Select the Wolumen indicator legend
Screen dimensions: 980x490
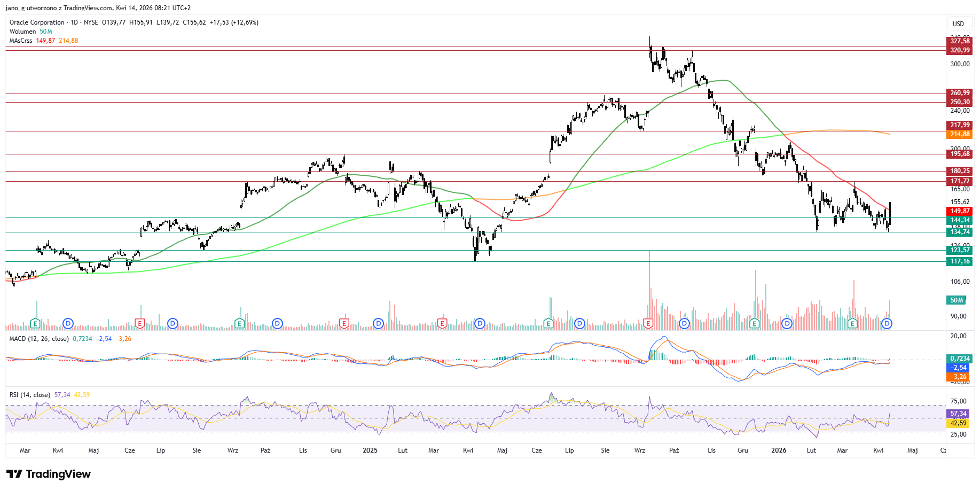tap(22, 32)
